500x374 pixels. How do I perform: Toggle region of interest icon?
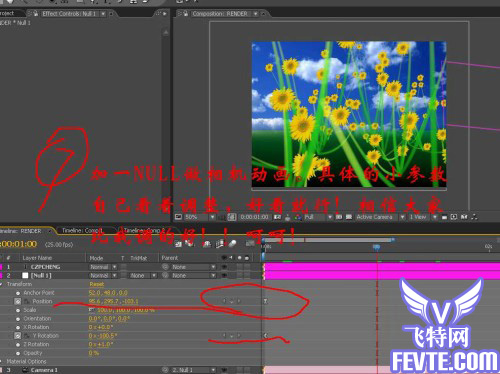click(339, 217)
